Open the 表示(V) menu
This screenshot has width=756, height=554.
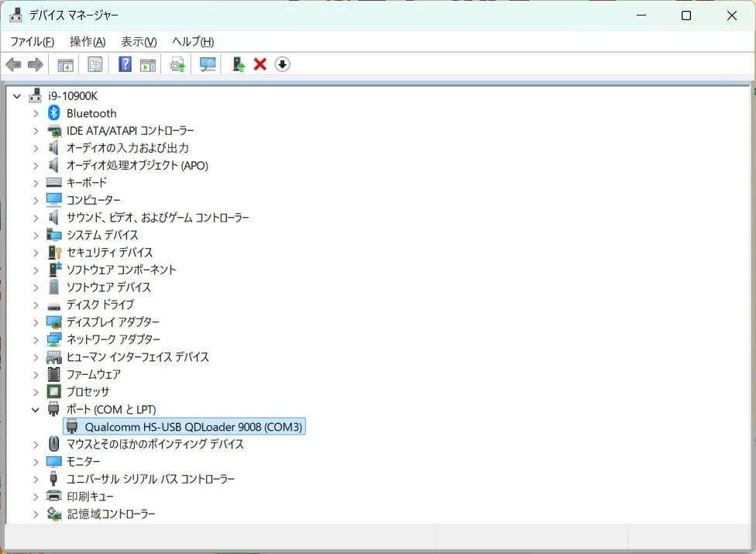[x=139, y=42]
